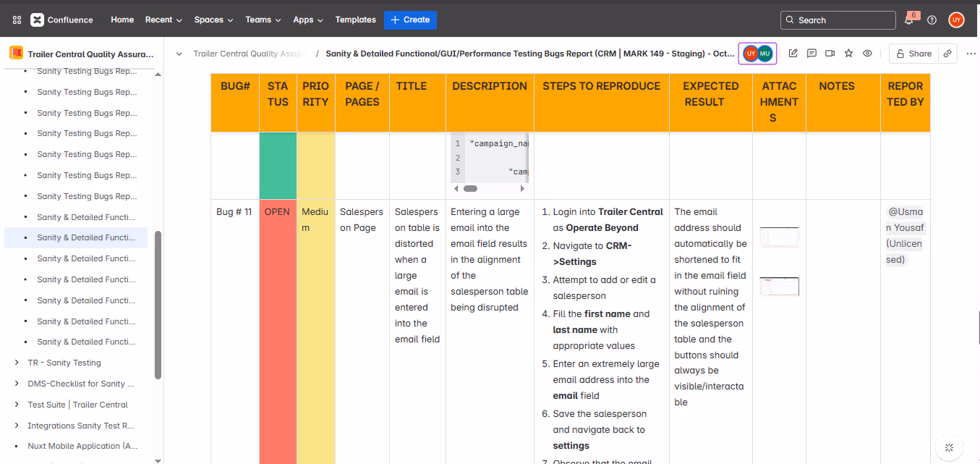
Task: Click the lock icon in Share button
Action: tap(900, 54)
